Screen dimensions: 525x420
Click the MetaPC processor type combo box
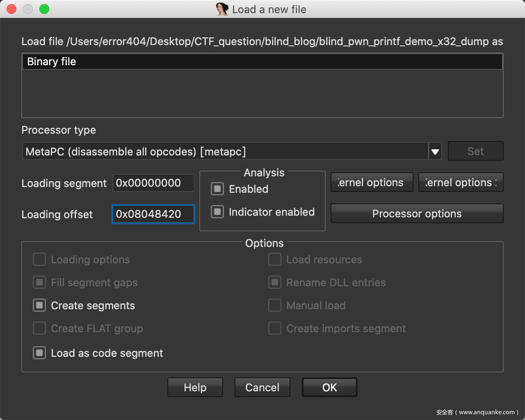tap(226, 152)
